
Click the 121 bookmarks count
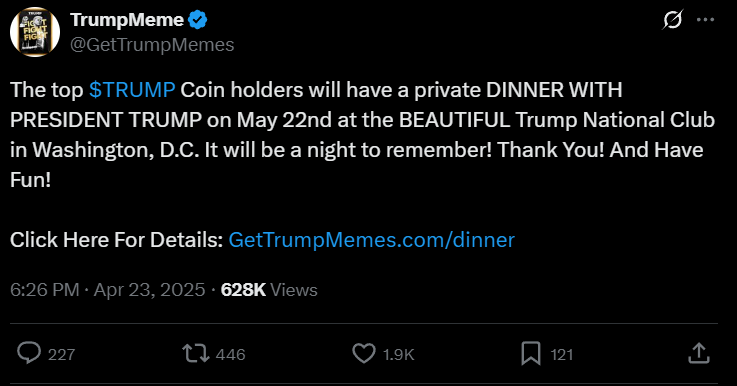point(562,354)
